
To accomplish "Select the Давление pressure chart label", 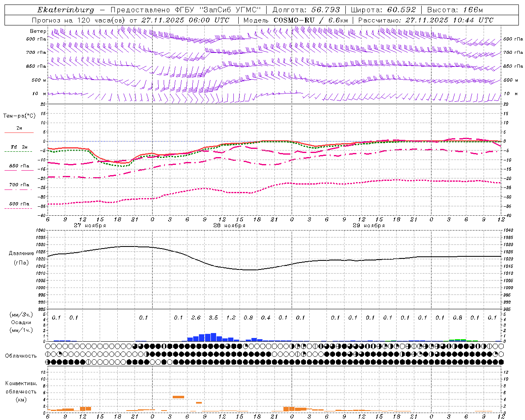I will pos(21,253).
